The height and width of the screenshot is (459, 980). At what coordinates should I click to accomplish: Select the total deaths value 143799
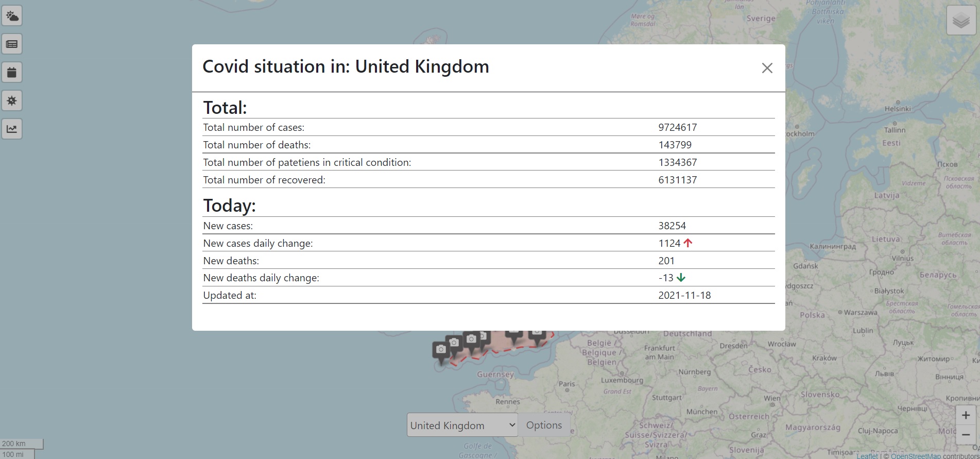(675, 145)
